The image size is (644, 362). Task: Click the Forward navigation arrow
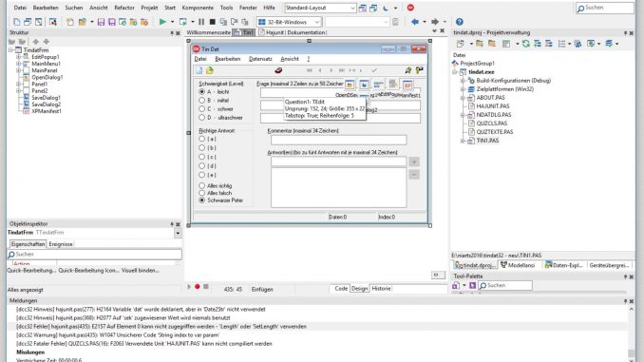435,22
